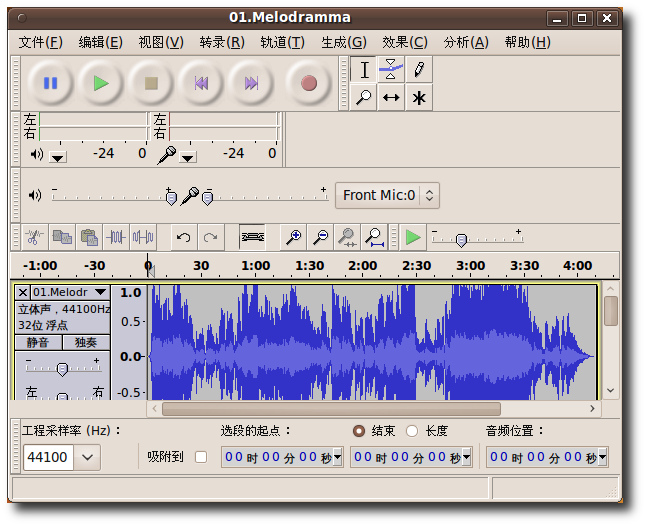Select the 长度 radio button
Viewport: 646px width, 526px height.
point(412,431)
